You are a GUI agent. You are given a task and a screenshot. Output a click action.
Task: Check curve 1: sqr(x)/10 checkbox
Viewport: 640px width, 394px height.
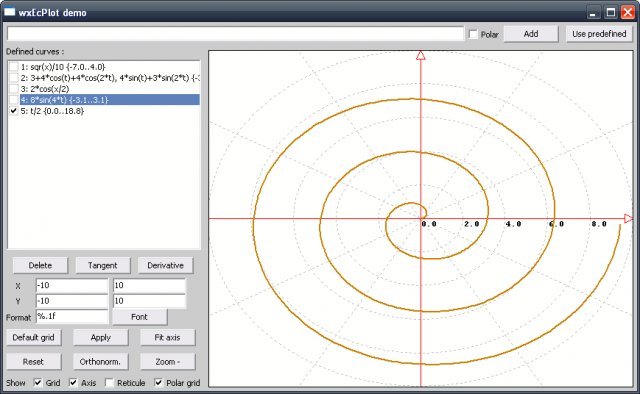(14, 67)
